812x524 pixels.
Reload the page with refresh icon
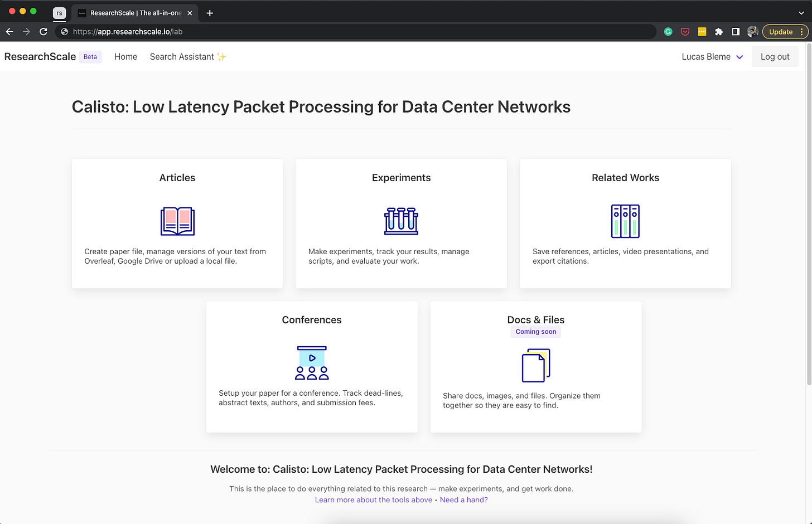click(x=43, y=32)
